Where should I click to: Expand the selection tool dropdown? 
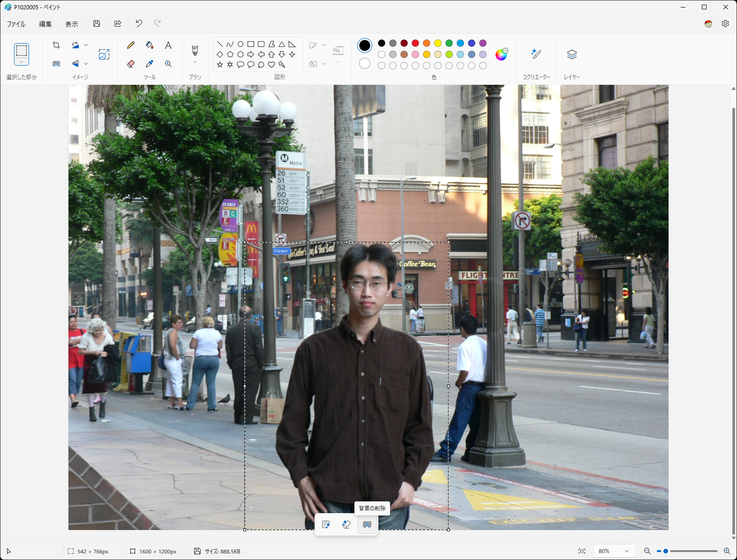pyautogui.click(x=22, y=62)
